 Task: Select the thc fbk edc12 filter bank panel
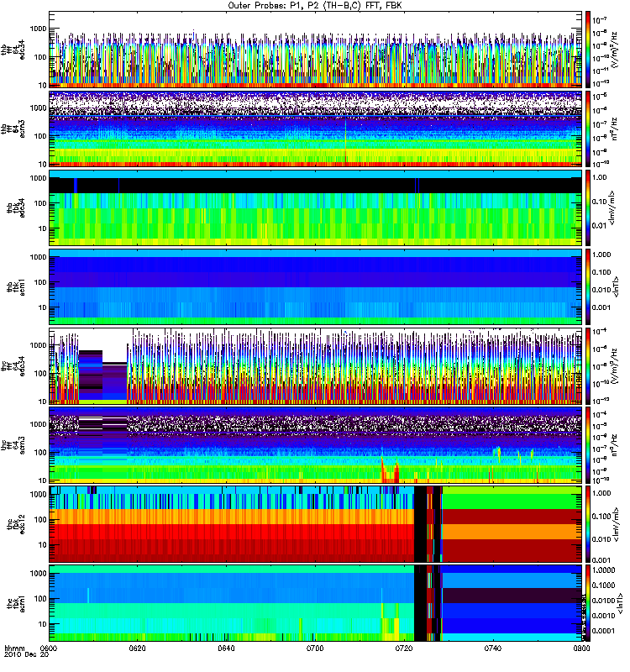tap(315, 524)
